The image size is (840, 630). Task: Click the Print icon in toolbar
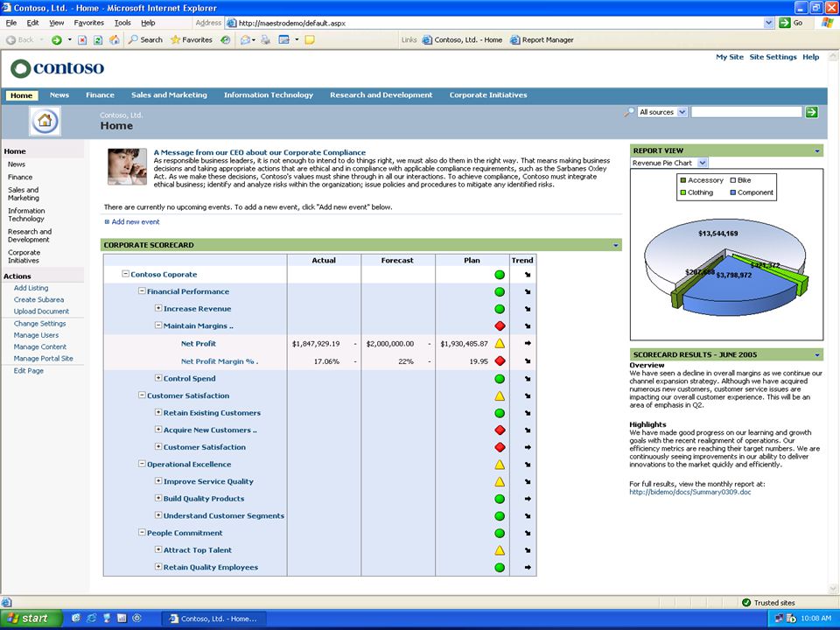click(265, 39)
